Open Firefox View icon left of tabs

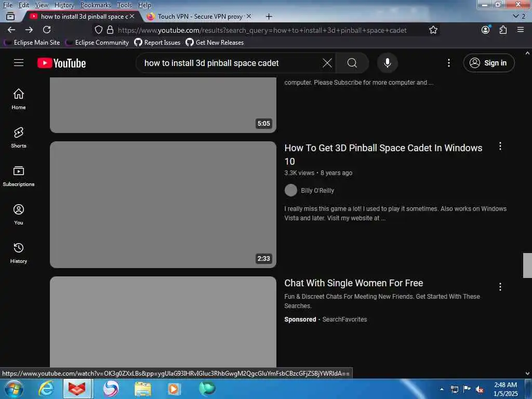point(10,16)
